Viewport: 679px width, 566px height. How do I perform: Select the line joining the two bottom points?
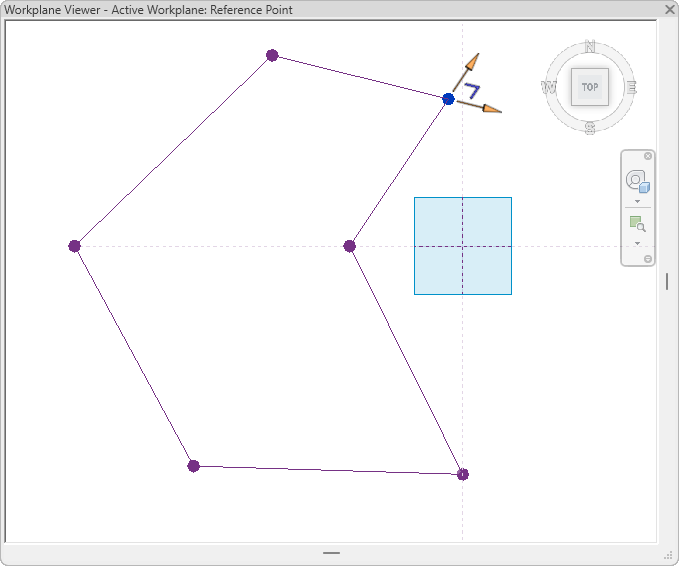[328, 470]
